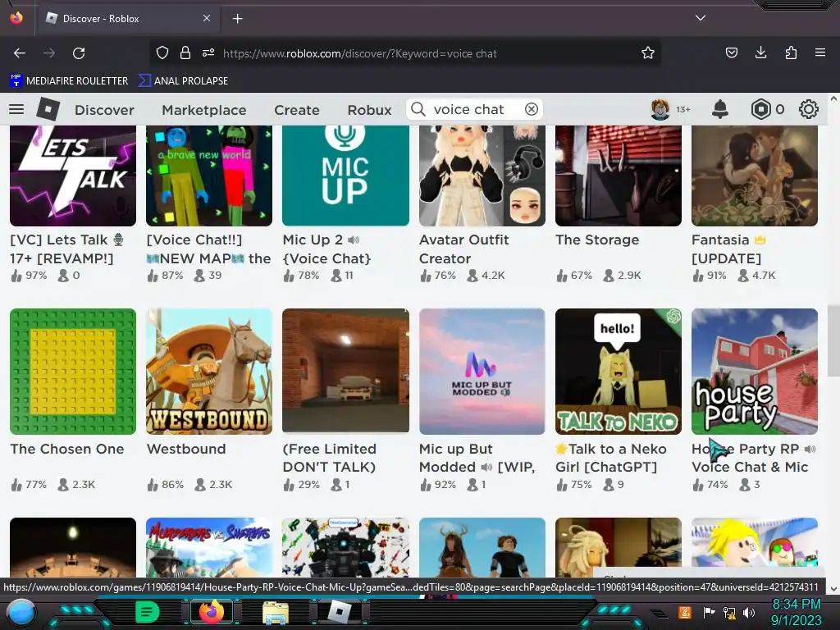The width and height of the screenshot is (840, 630).
Task: Open The Storage game title
Action: [597, 240]
